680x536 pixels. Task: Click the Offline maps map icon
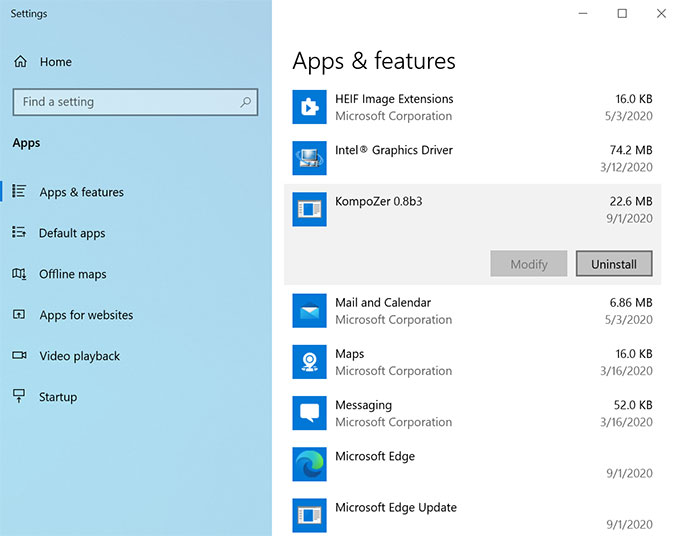point(19,274)
